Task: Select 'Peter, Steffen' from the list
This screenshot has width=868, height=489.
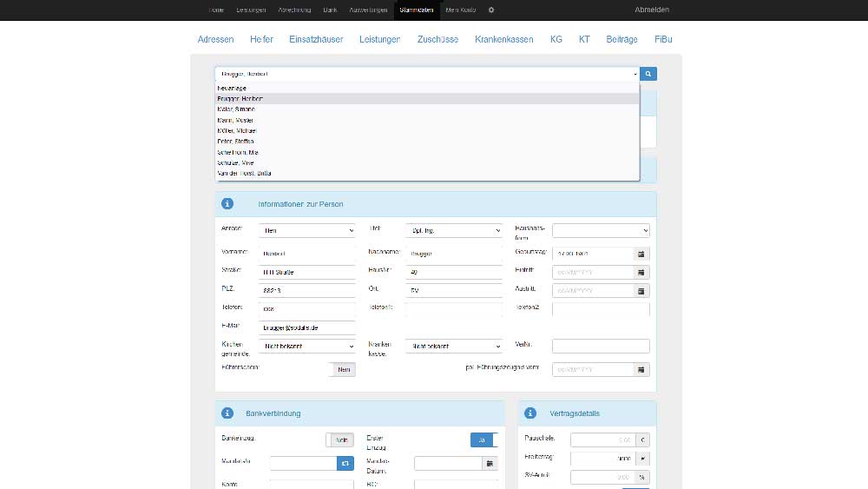Action: pos(427,142)
